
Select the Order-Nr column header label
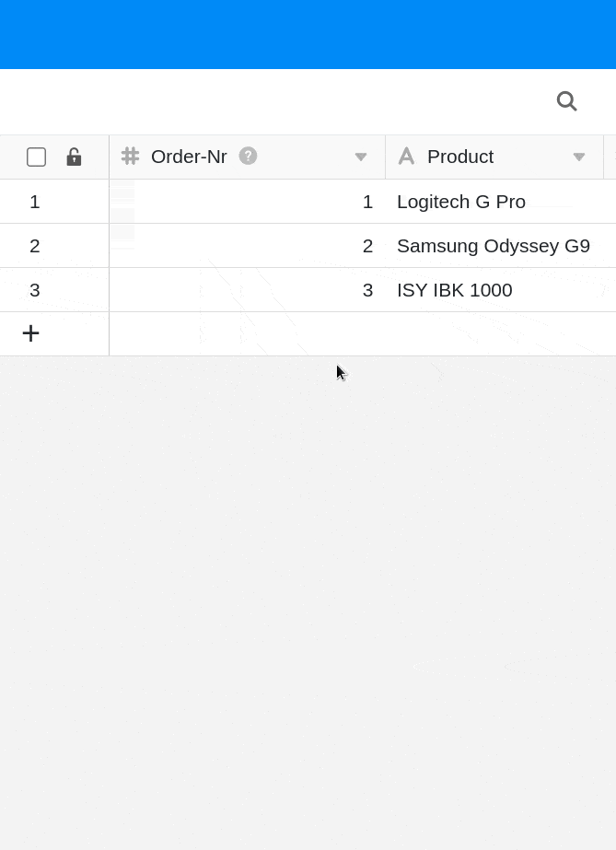(189, 157)
